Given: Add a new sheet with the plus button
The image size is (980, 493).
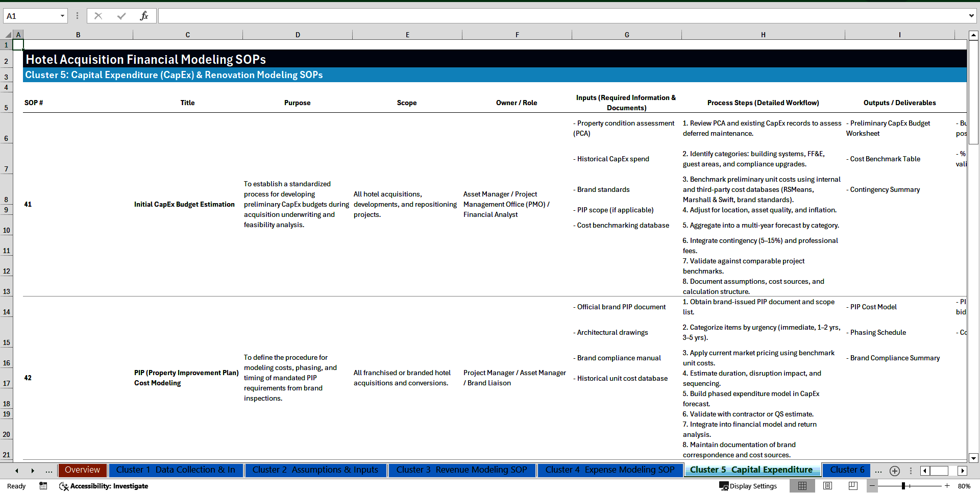Looking at the screenshot, I should (894, 470).
